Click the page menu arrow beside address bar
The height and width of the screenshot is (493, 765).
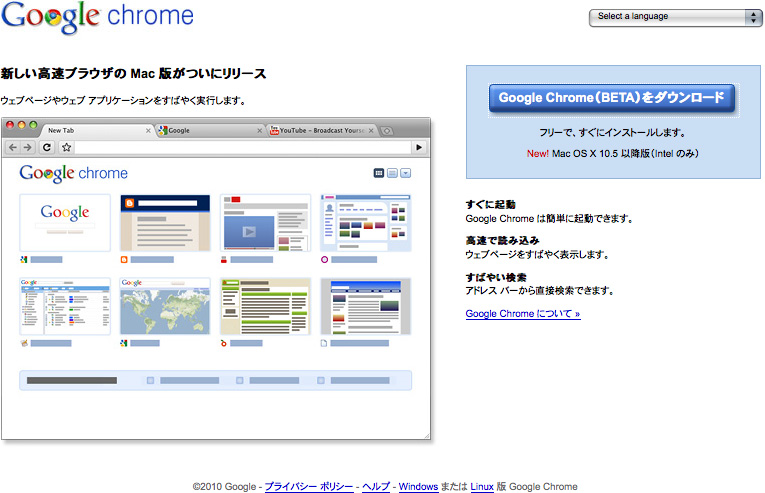(x=419, y=147)
